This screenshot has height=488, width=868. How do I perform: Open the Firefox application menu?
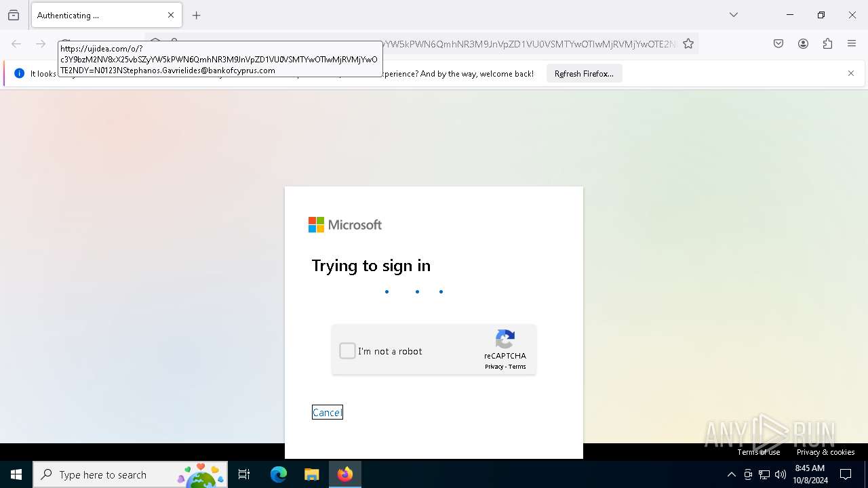tap(852, 44)
